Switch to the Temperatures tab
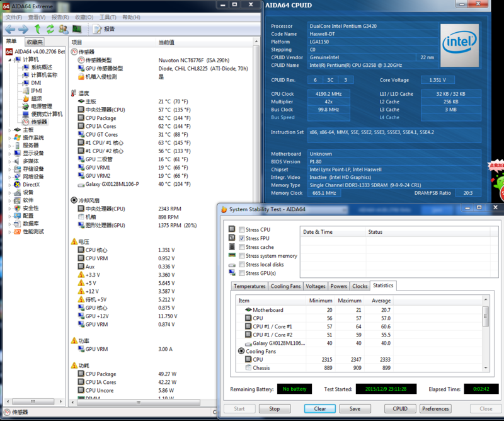Image resolution: width=504 pixels, height=421 pixels. pyautogui.click(x=250, y=286)
